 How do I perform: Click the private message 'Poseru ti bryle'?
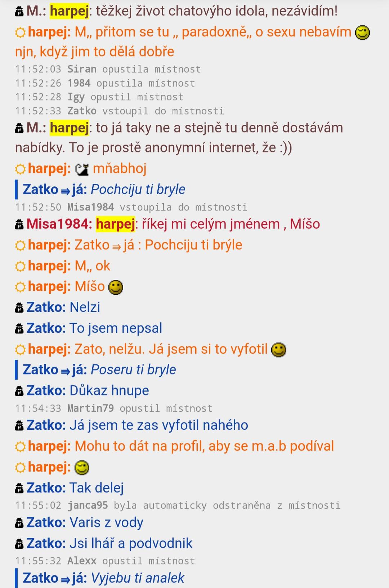(133, 370)
